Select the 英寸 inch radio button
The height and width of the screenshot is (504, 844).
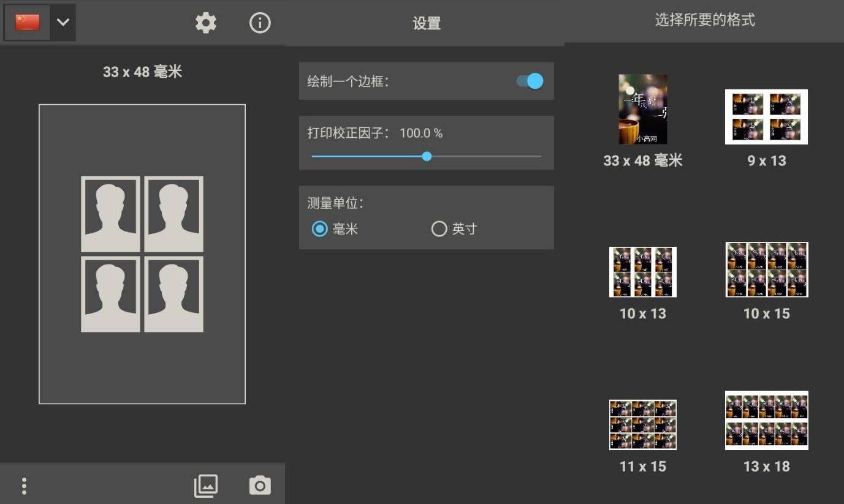pos(439,229)
